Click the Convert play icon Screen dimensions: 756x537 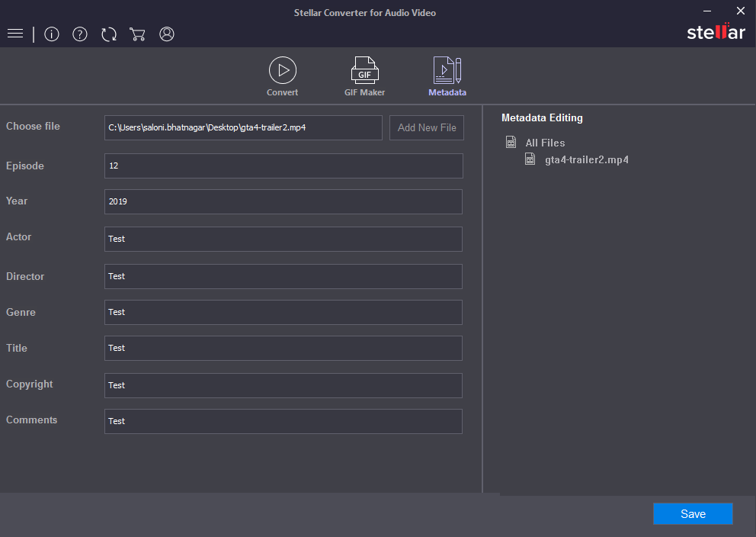[x=283, y=70]
